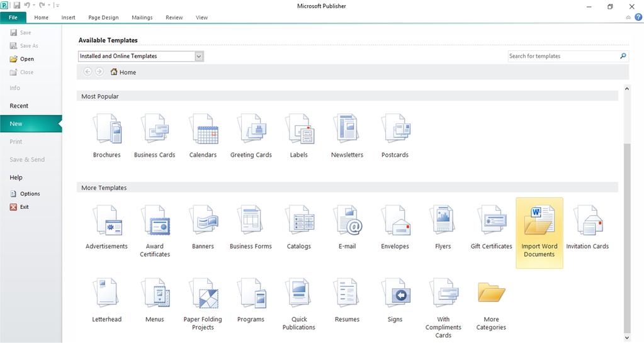Open the Banners template category
Viewport: 644px width, 343px height.
203,228
